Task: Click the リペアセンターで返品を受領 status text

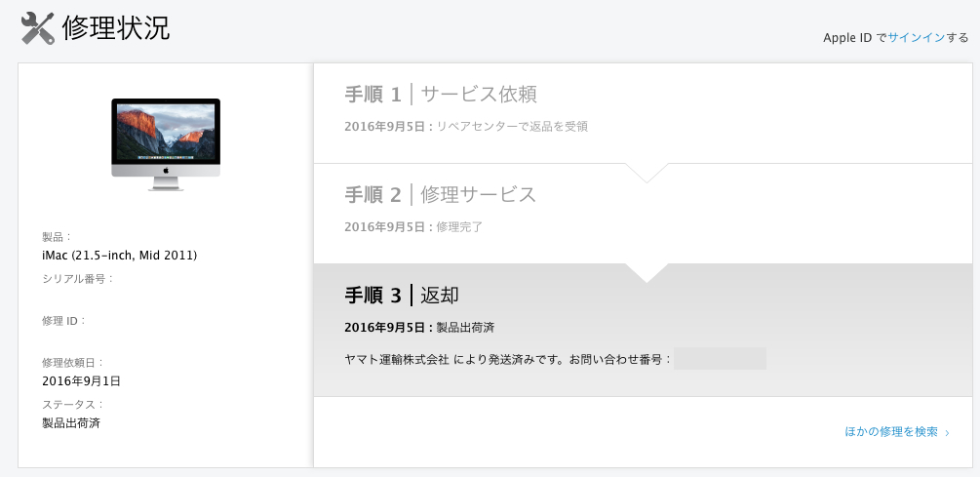Action: click(x=512, y=126)
